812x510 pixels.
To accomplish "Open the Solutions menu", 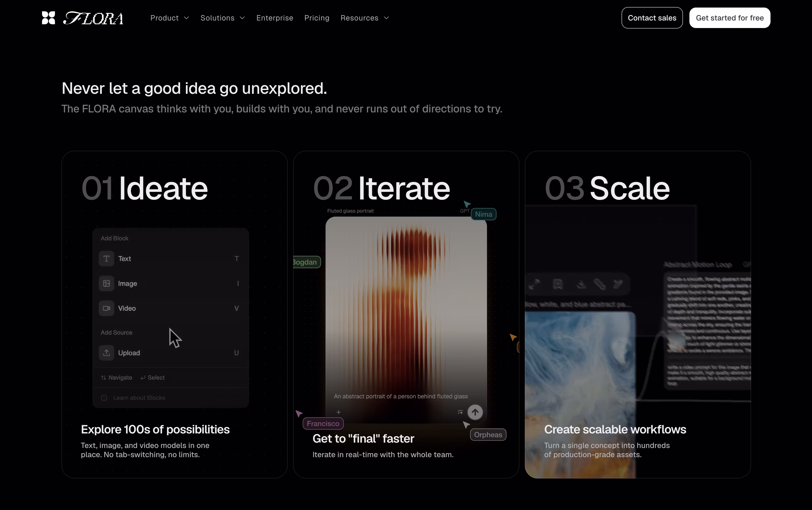I will [223, 18].
